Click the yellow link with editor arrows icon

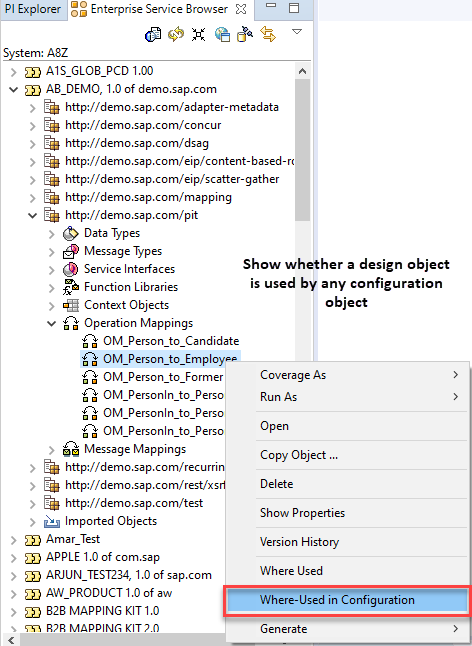pos(268,34)
